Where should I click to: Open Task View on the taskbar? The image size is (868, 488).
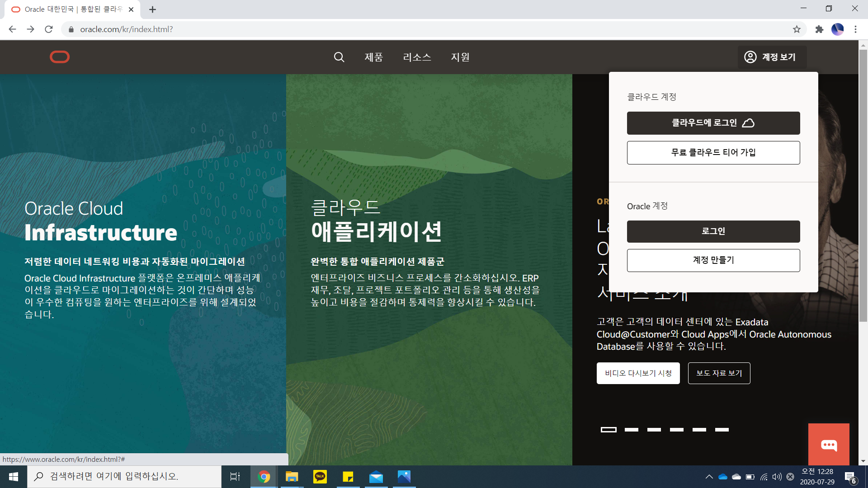pyautogui.click(x=235, y=477)
